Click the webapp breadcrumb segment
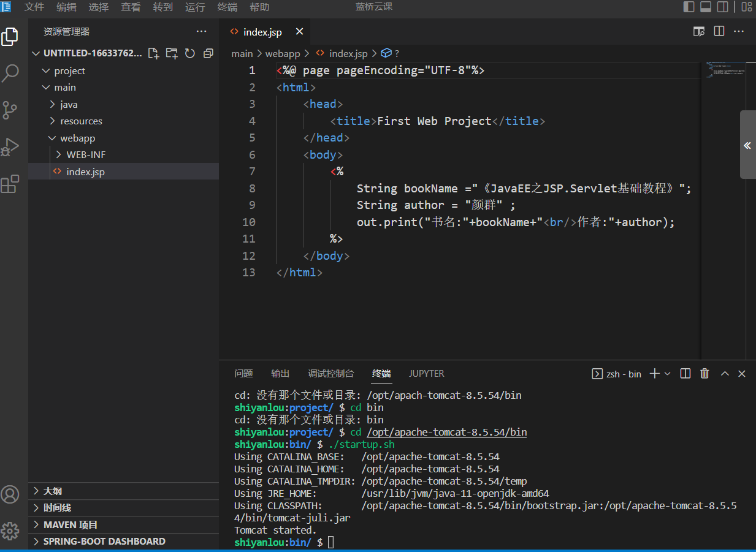 tap(283, 54)
